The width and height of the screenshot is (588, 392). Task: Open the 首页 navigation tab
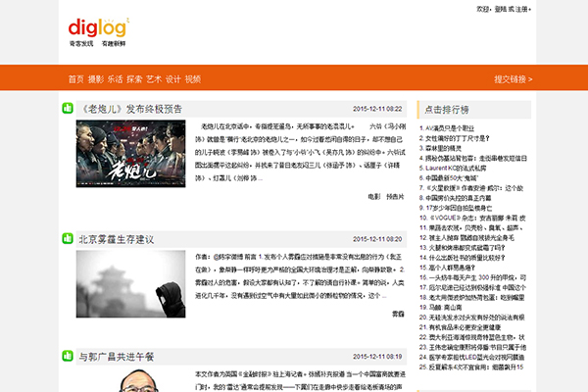tap(75, 78)
